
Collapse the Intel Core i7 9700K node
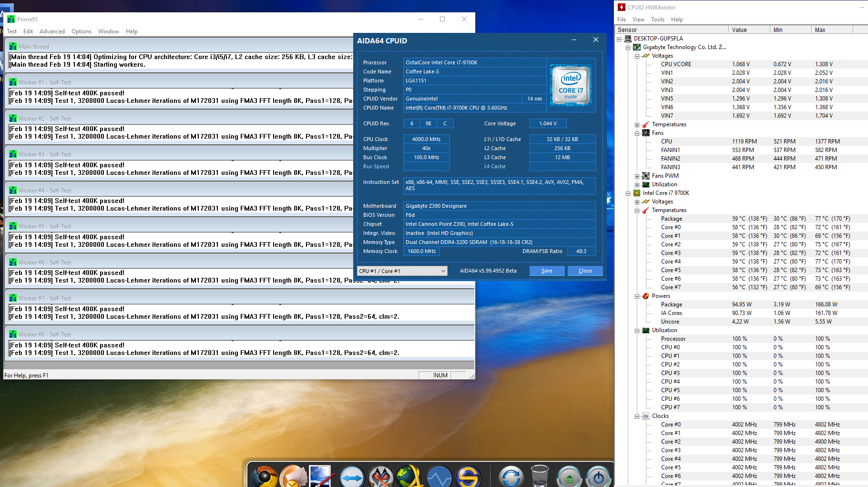(x=628, y=193)
